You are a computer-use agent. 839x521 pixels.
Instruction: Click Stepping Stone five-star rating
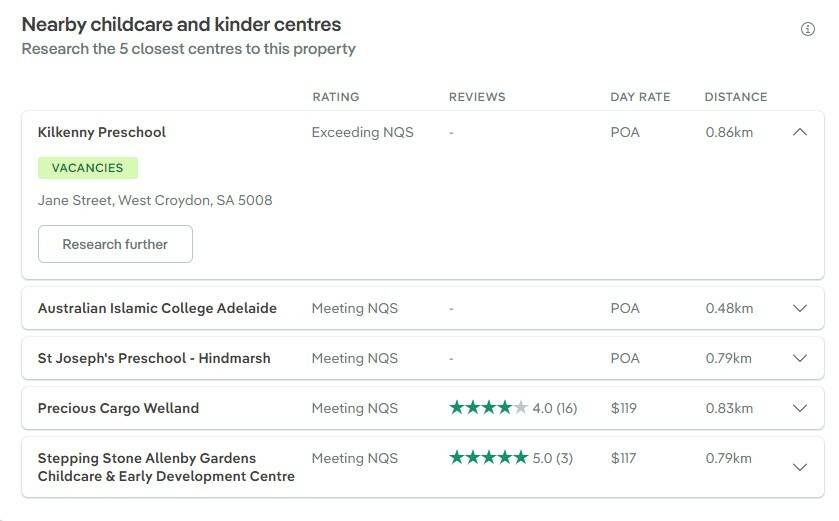[488, 458]
